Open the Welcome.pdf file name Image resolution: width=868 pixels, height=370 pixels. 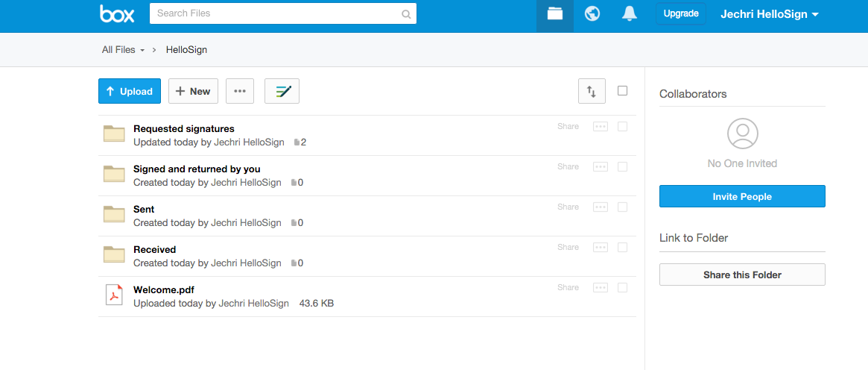click(x=164, y=289)
